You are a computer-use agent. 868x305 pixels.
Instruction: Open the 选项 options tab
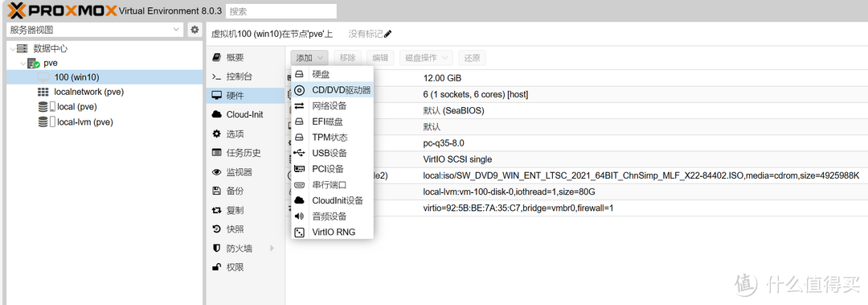coord(246,134)
